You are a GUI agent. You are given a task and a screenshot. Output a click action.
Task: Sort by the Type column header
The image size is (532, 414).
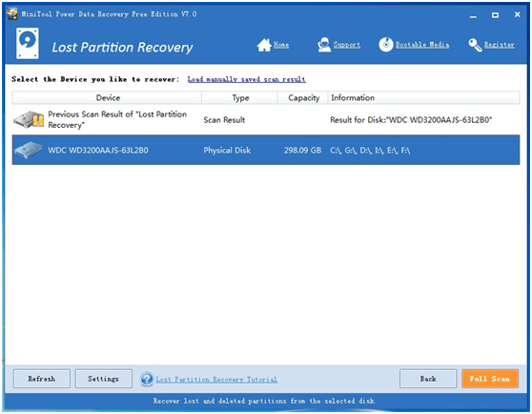(240, 97)
